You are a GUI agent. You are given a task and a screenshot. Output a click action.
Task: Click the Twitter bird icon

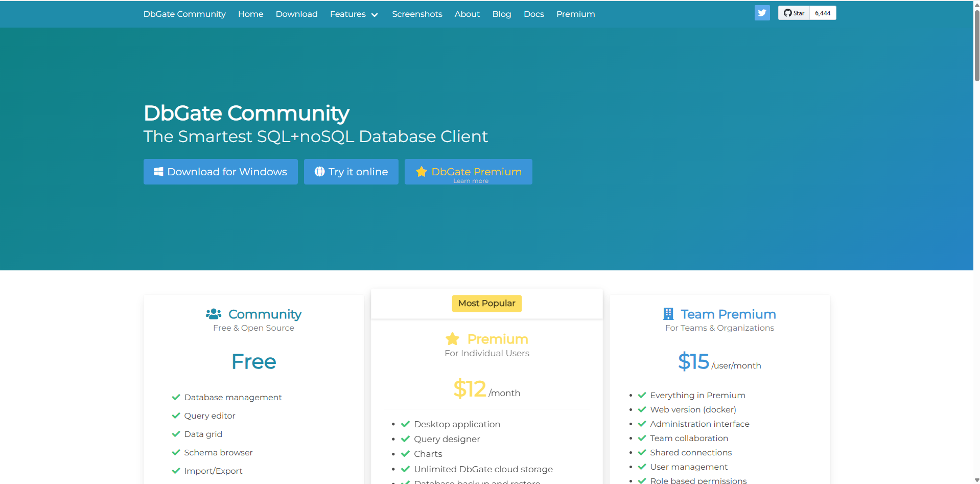click(762, 13)
